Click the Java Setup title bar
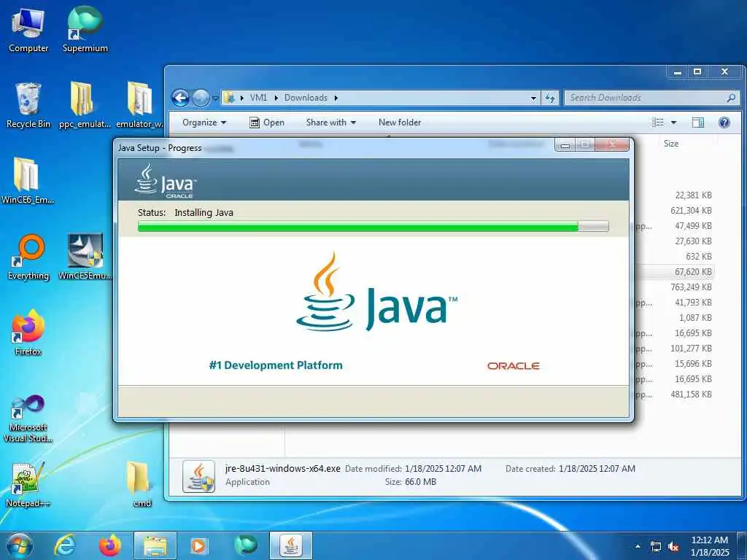 click(333, 148)
